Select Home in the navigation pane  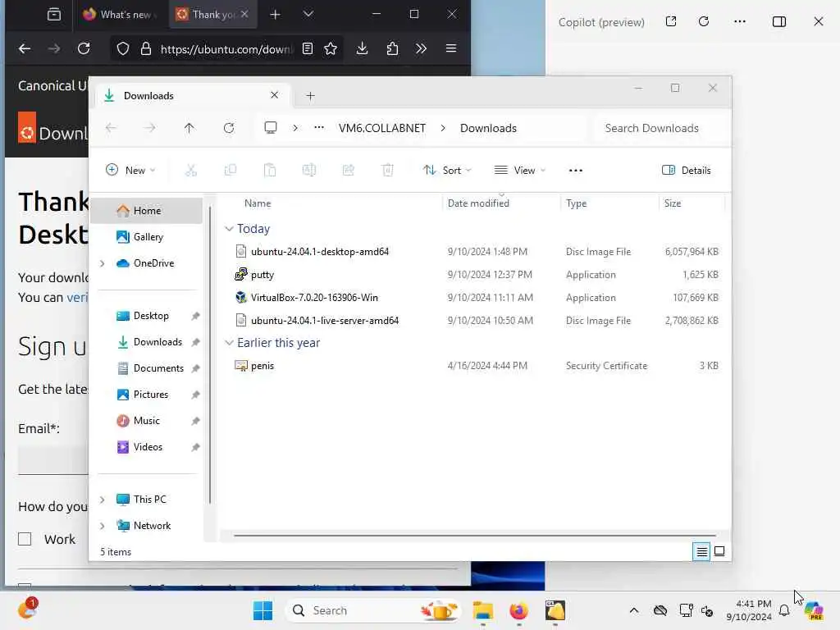(147, 211)
